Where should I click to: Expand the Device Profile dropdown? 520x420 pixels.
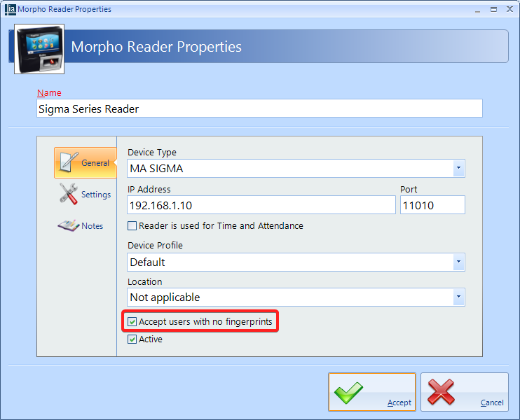point(458,262)
